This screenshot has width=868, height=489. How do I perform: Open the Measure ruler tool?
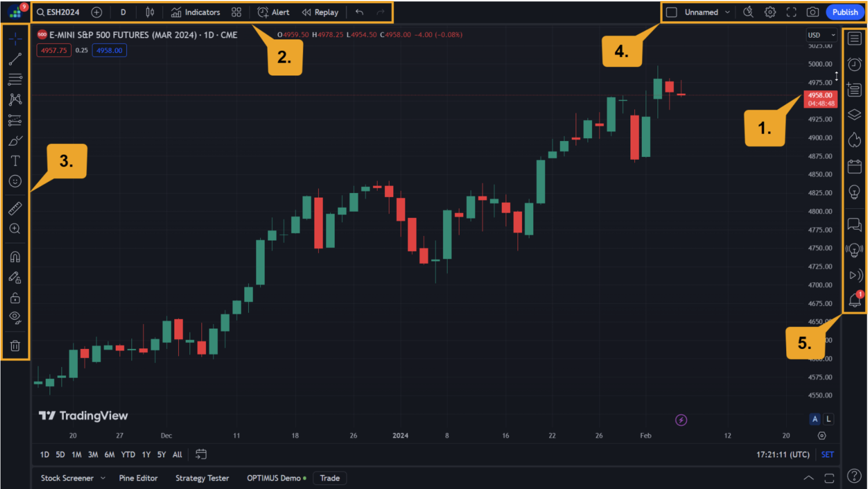pyautogui.click(x=15, y=208)
